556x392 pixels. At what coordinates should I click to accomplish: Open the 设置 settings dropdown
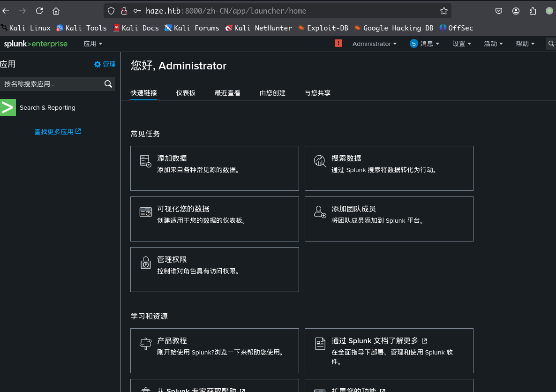[462, 44]
